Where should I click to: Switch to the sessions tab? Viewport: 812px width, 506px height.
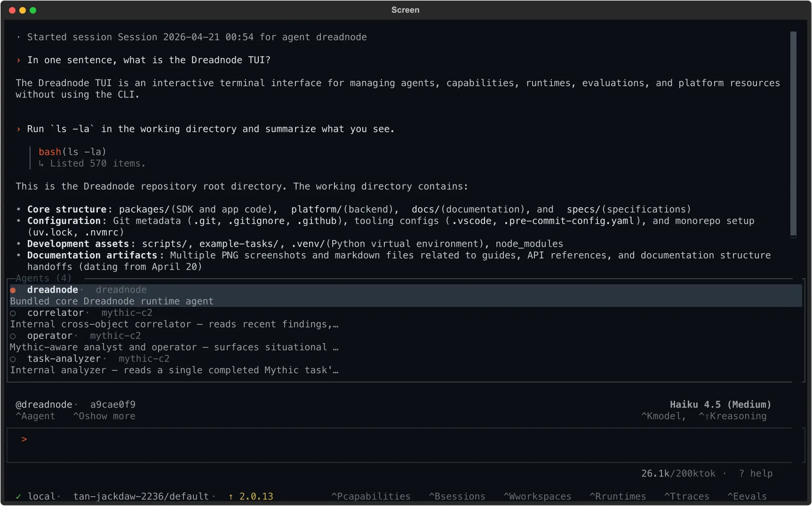click(x=457, y=496)
